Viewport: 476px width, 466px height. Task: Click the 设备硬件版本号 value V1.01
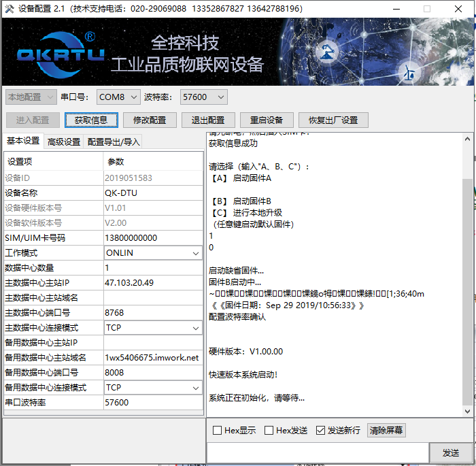point(153,208)
